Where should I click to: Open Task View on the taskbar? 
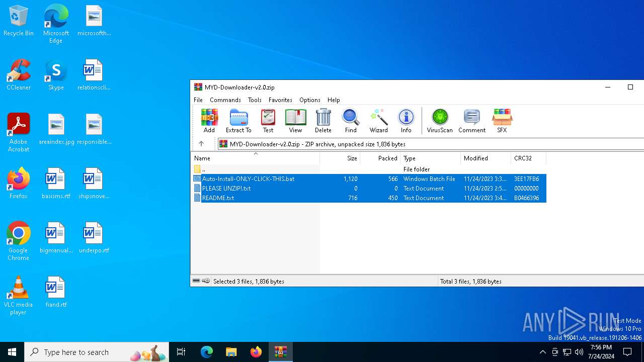181,352
